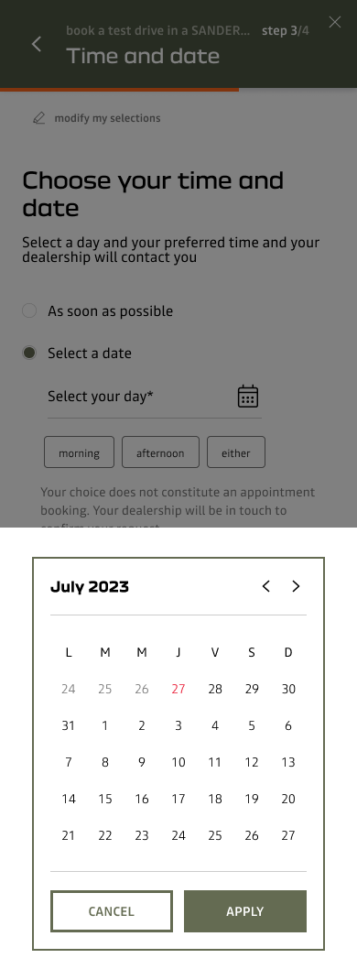Go back using the header arrow
This screenshot has width=357, height=980.
37,44
